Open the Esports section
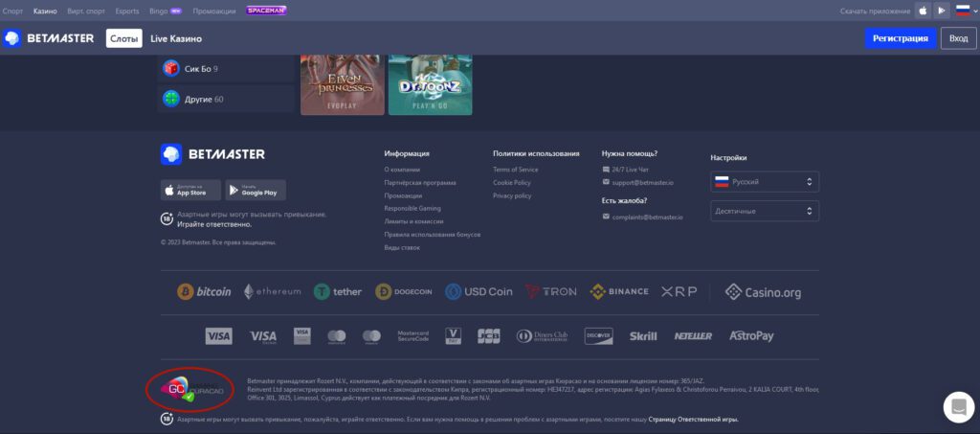The image size is (980, 434). coord(127,11)
